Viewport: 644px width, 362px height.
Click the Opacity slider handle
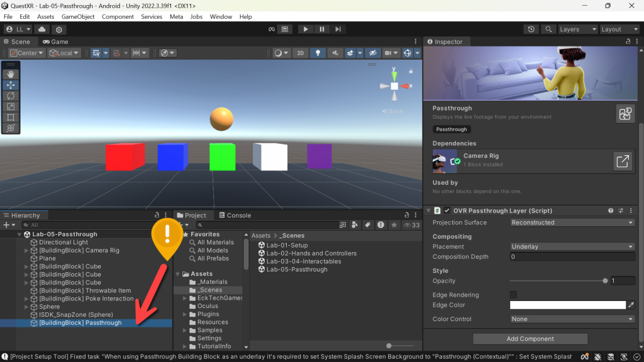click(x=605, y=281)
